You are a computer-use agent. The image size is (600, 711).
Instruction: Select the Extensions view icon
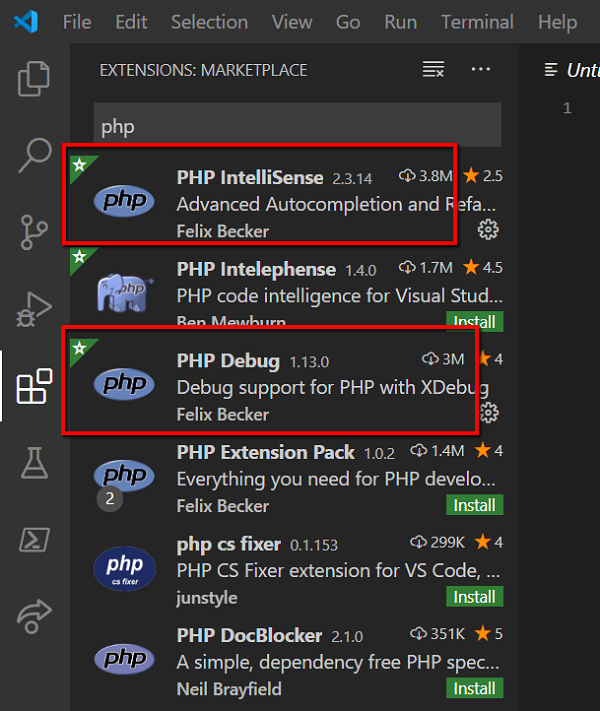(x=34, y=386)
